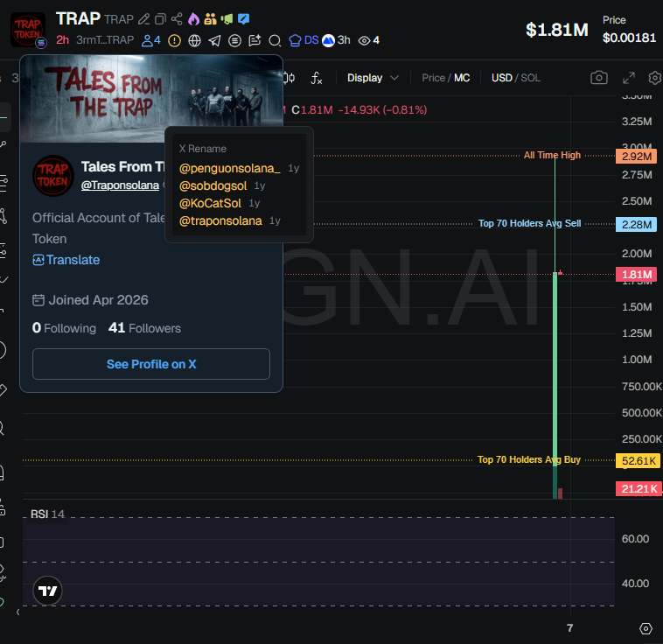Select @traponsolana in X Rename list

click(220, 220)
